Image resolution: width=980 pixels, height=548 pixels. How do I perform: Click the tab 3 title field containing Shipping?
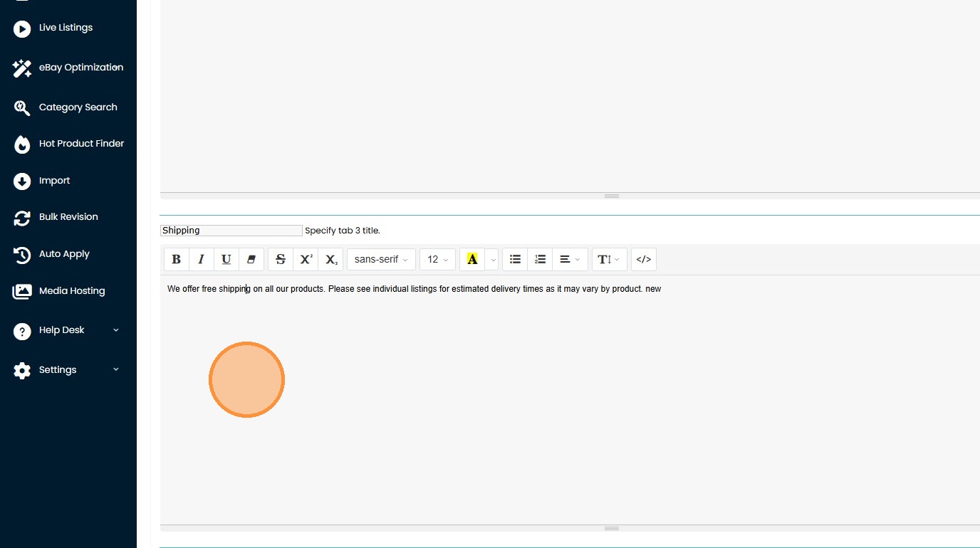tap(231, 231)
